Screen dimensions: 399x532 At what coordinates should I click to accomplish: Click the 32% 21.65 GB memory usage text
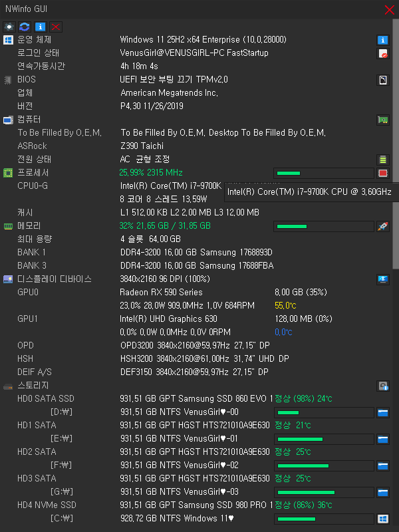[165, 226]
